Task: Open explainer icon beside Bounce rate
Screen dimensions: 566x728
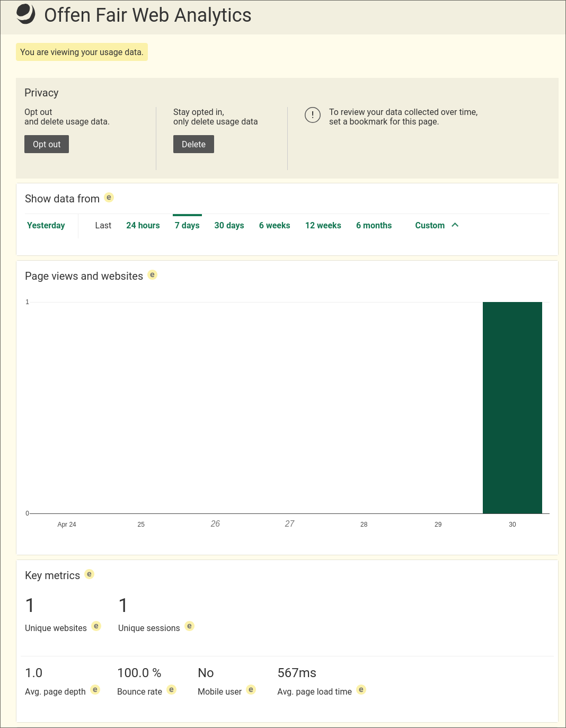Action: pyautogui.click(x=172, y=690)
